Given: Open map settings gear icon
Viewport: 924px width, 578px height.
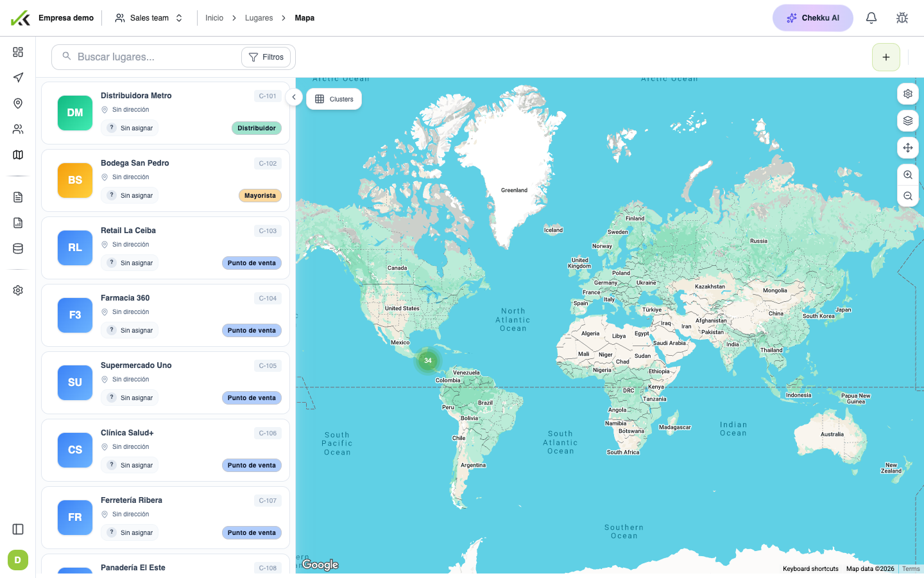Looking at the screenshot, I should (x=908, y=94).
